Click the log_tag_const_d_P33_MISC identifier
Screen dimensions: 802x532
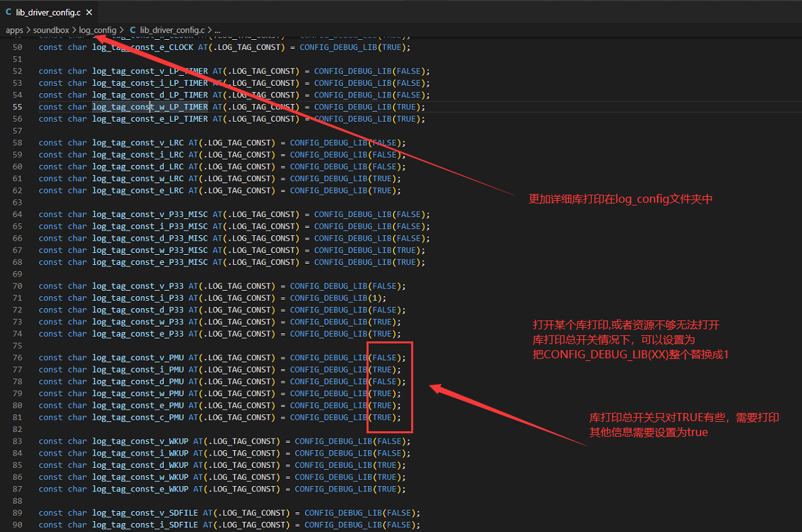(x=150, y=239)
